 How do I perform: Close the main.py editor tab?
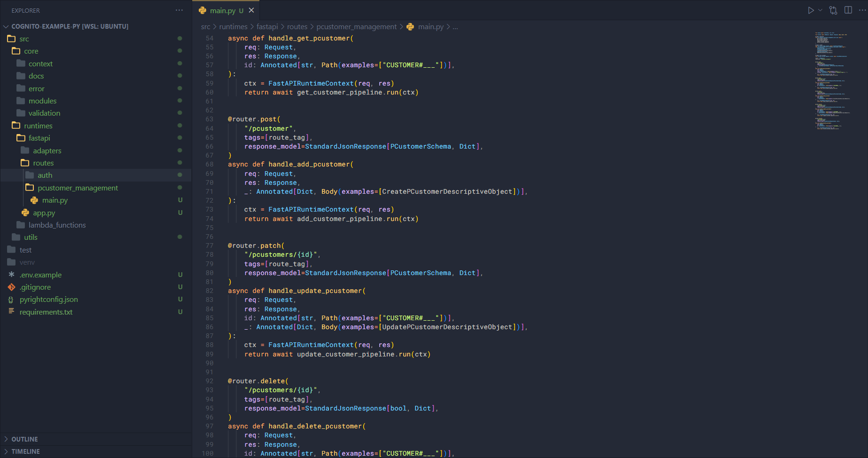point(251,10)
